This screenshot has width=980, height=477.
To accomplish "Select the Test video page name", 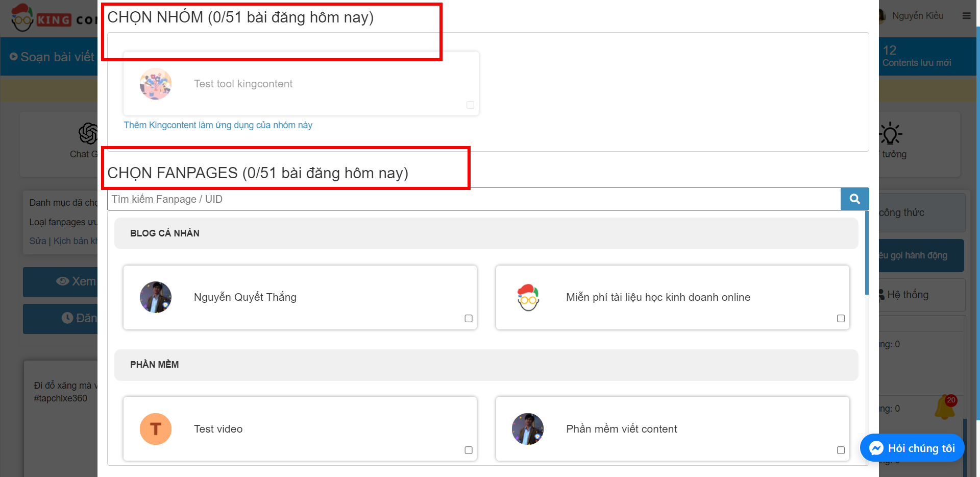I will click(x=218, y=429).
